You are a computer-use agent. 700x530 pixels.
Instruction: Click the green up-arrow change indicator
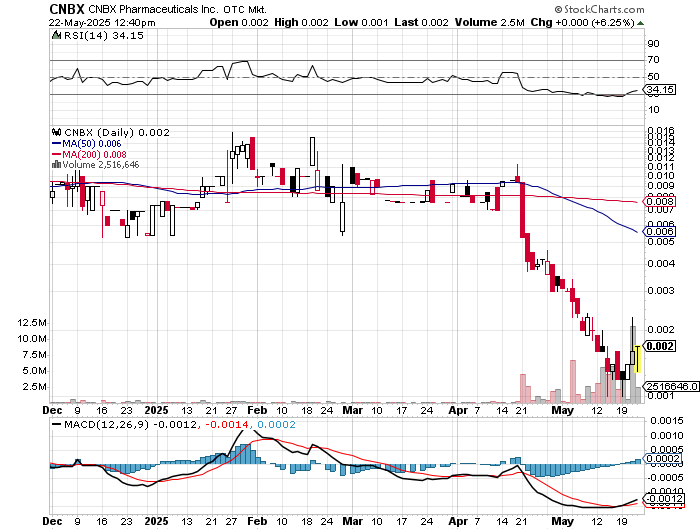641,23
